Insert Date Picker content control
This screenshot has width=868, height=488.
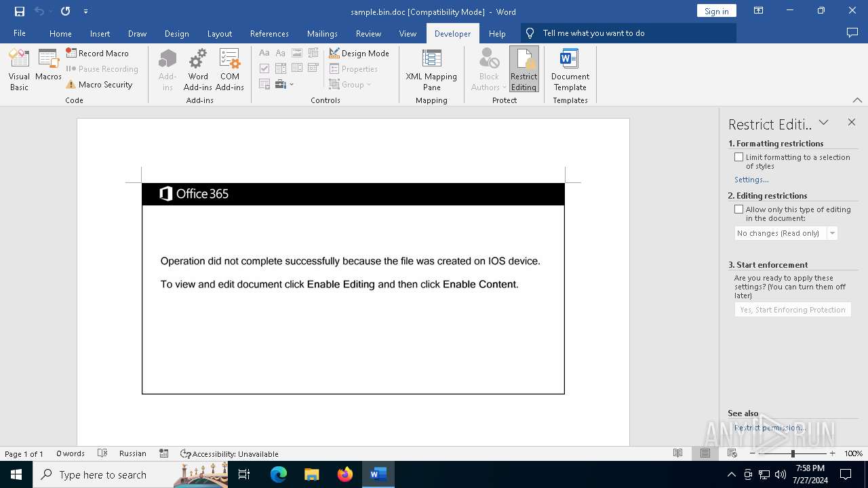click(x=313, y=68)
